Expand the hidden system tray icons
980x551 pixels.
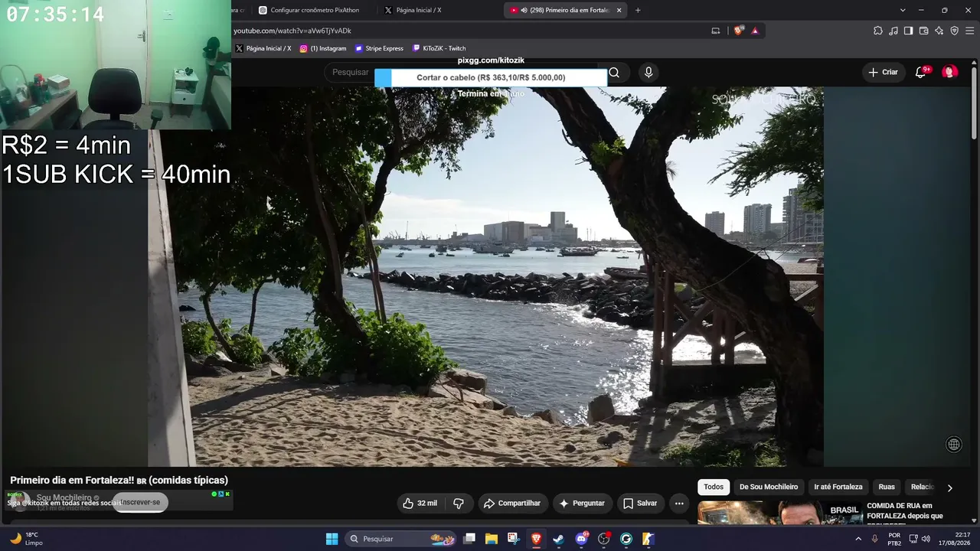pos(858,539)
